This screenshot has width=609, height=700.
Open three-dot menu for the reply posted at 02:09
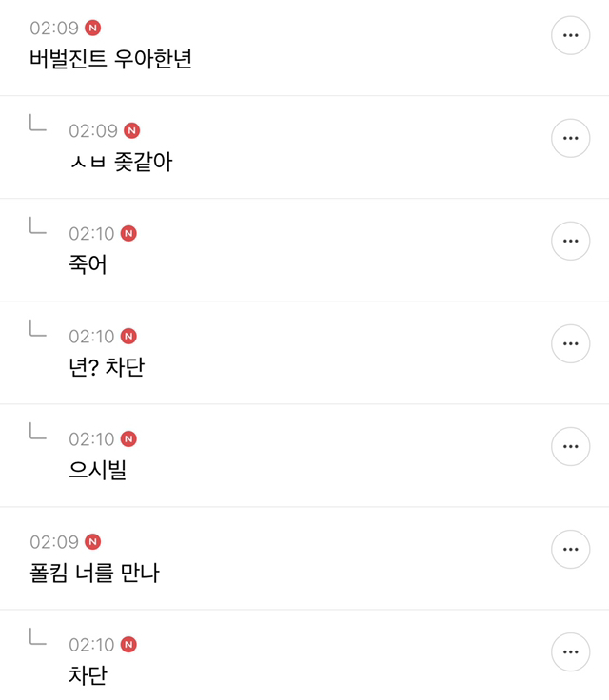tap(571, 138)
